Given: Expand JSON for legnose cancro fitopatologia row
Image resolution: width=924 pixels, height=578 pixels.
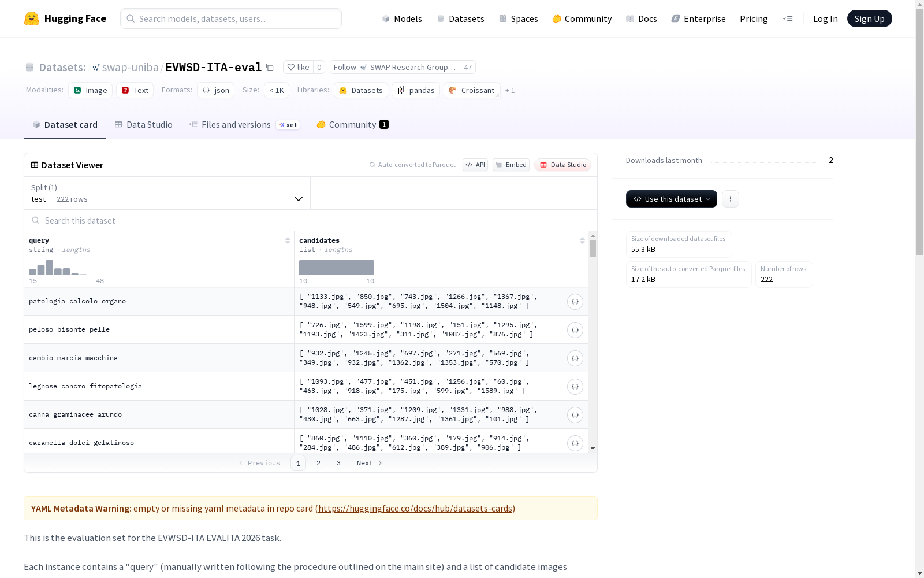Looking at the screenshot, I should tap(575, 387).
